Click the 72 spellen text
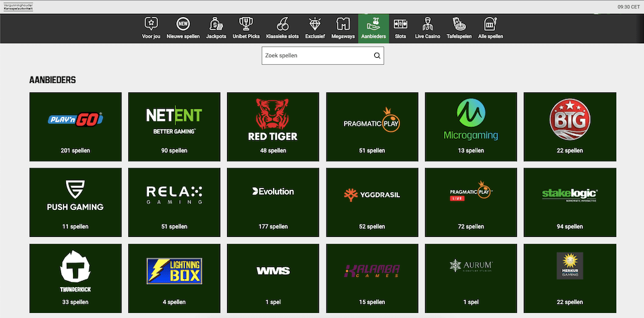The height and width of the screenshot is (318, 644). (470, 226)
